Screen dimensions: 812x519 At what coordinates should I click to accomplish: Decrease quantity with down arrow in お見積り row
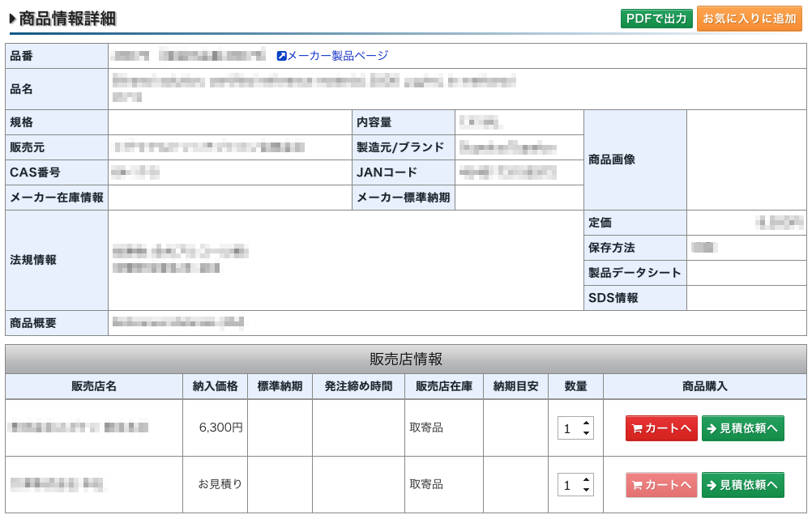586,490
